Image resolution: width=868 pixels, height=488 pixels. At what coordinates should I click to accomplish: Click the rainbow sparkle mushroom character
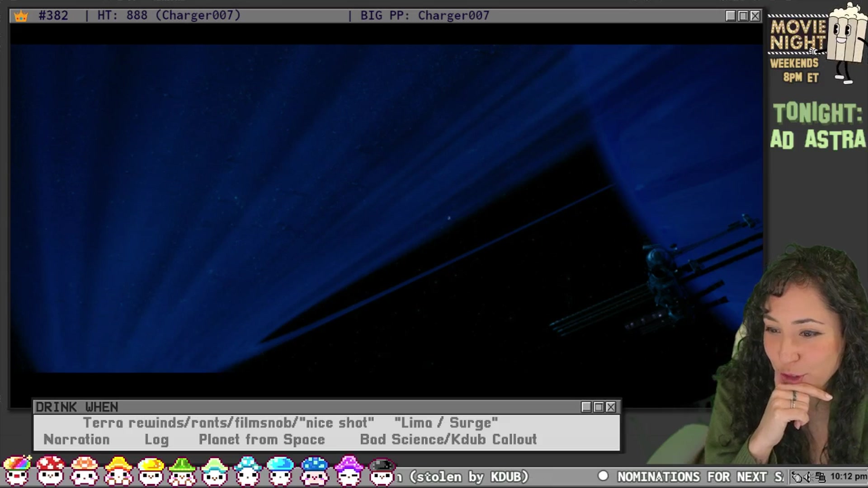(x=17, y=471)
